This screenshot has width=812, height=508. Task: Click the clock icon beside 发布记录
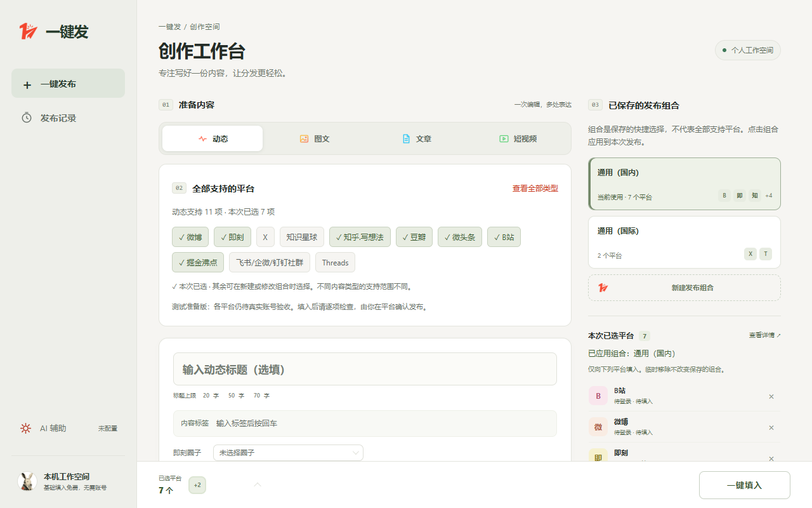(x=27, y=117)
